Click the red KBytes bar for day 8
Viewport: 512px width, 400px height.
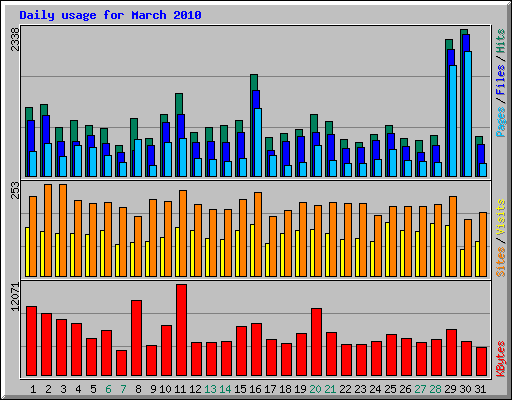pos(136,338)
